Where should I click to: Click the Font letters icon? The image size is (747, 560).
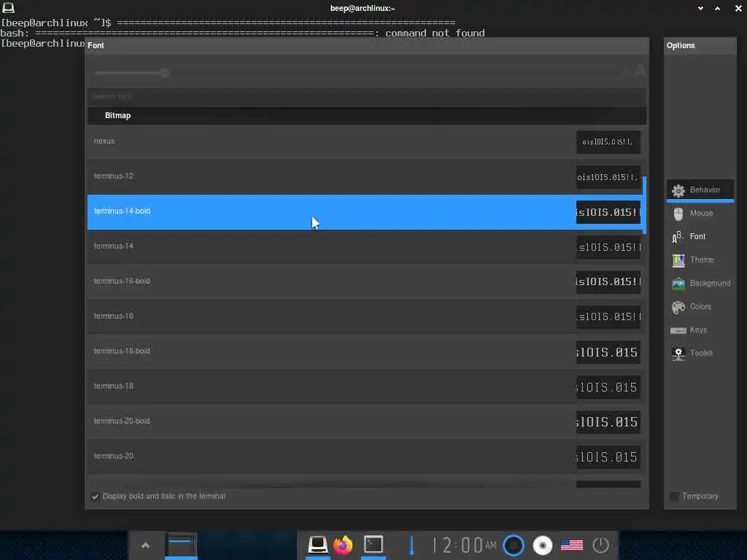pyautogui.click(x=678, y=237)
